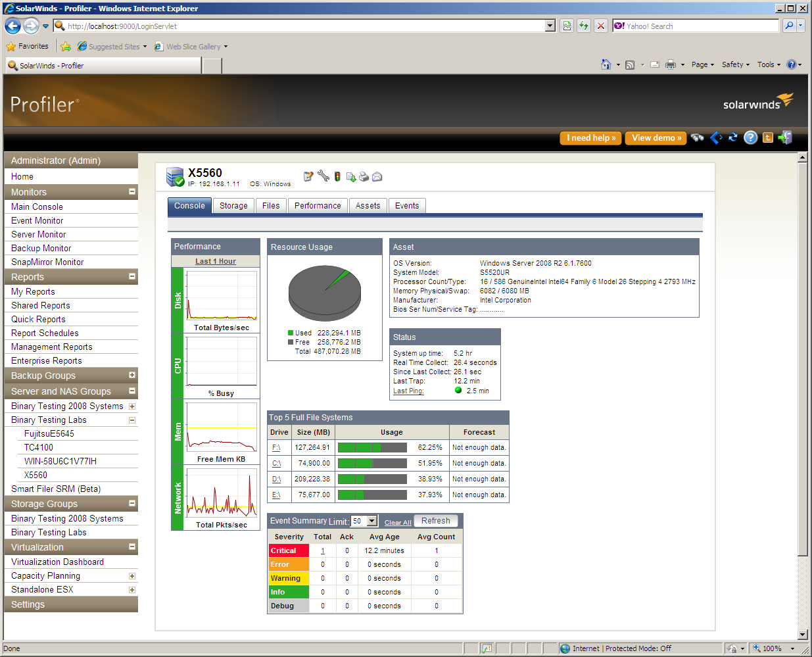
Task: Click the browser Refresh button beside address bar
Action: pos(583,26)
